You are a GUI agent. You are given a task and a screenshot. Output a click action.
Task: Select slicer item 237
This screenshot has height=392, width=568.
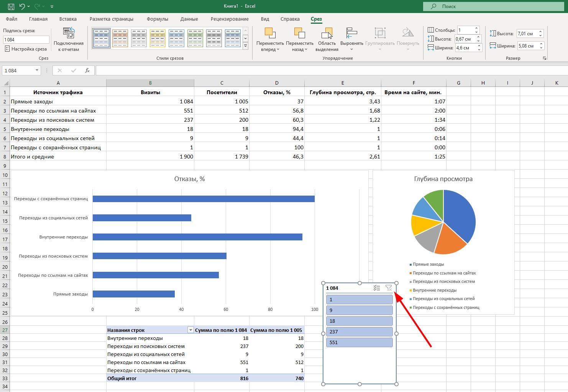[x=360, y=332]
